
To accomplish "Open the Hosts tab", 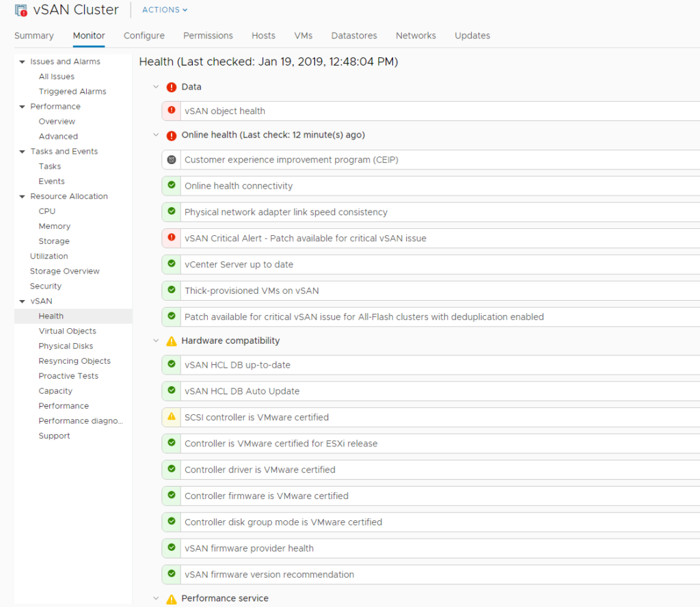I will [x=263, y=36].
